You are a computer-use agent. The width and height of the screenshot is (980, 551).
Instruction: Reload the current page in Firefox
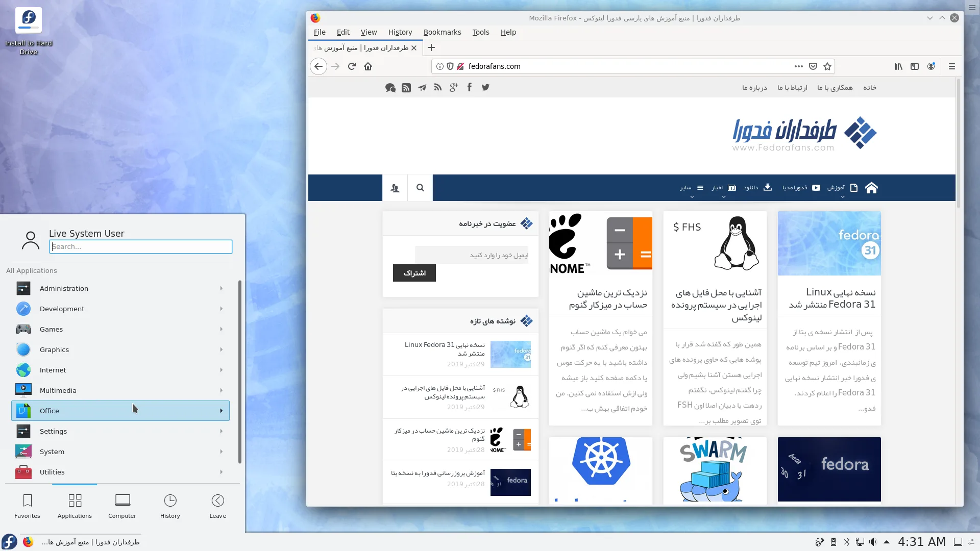click(352, 66)
